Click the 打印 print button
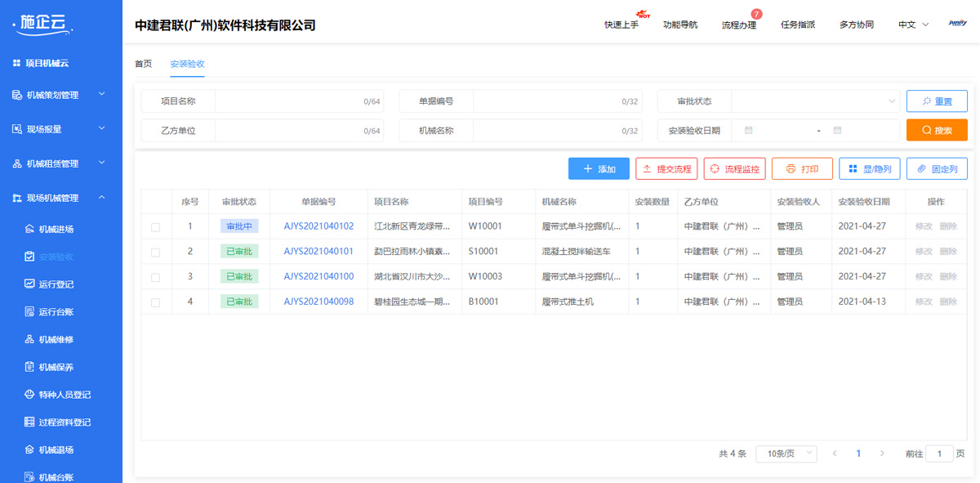The height and width of the screenshot is (483, 980). pyautogui.click(x=802, y=169)
